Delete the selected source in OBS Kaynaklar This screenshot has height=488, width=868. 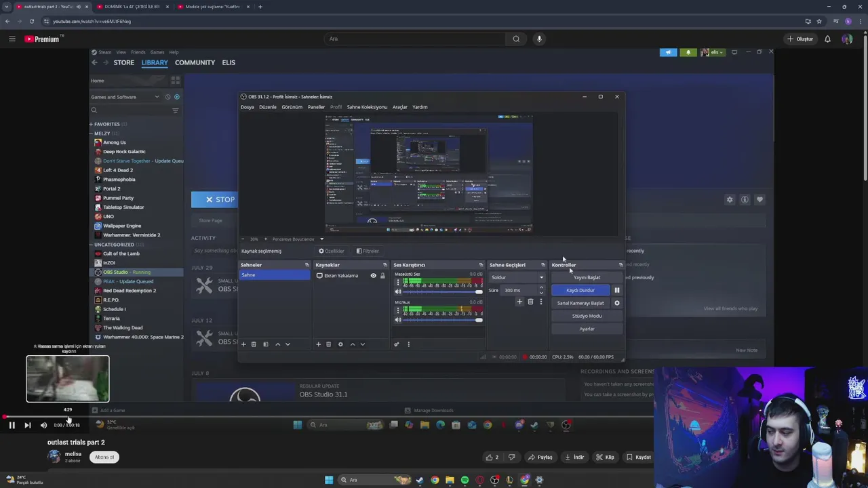pos(328,344)
